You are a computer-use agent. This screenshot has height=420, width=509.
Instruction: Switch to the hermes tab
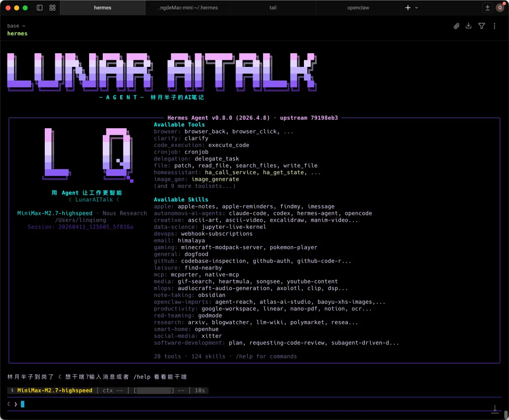pyautogui.click(x=103, y=8)
